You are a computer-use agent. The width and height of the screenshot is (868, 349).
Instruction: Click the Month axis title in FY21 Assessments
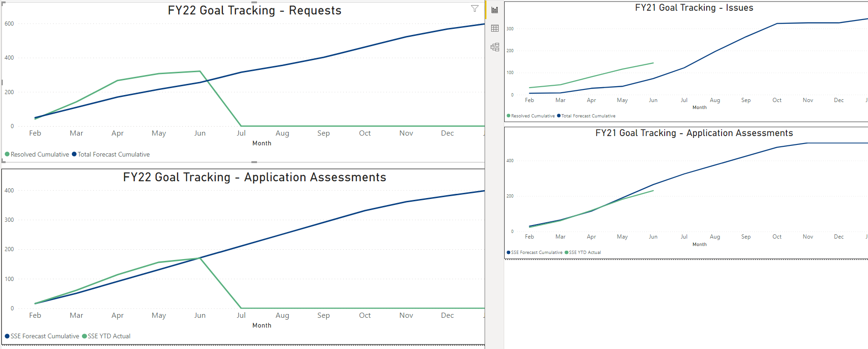coord(700,245)
